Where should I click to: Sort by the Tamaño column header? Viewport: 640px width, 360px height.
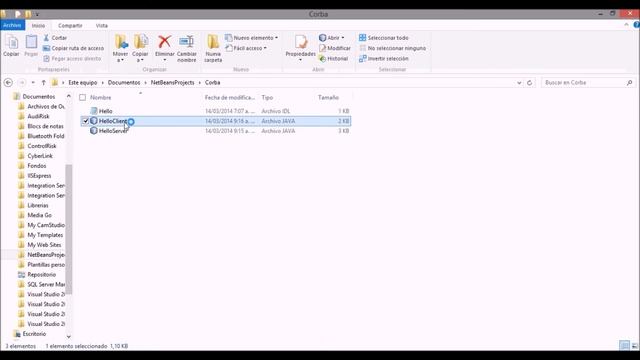point(328,98)
